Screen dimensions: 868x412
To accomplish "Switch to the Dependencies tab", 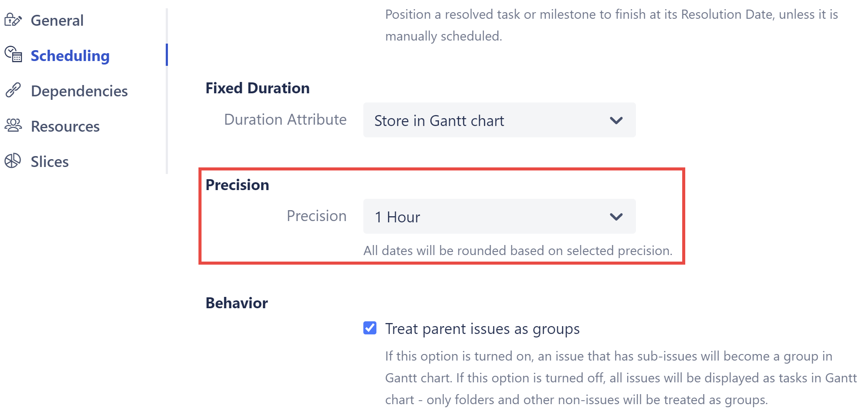I will [x=79, y=91].
